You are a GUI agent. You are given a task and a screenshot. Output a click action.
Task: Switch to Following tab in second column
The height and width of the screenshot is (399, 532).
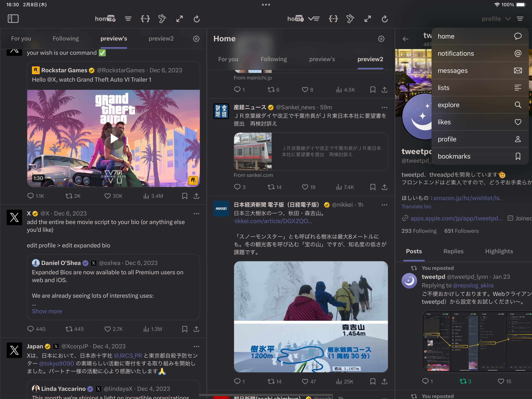(274, 59)
